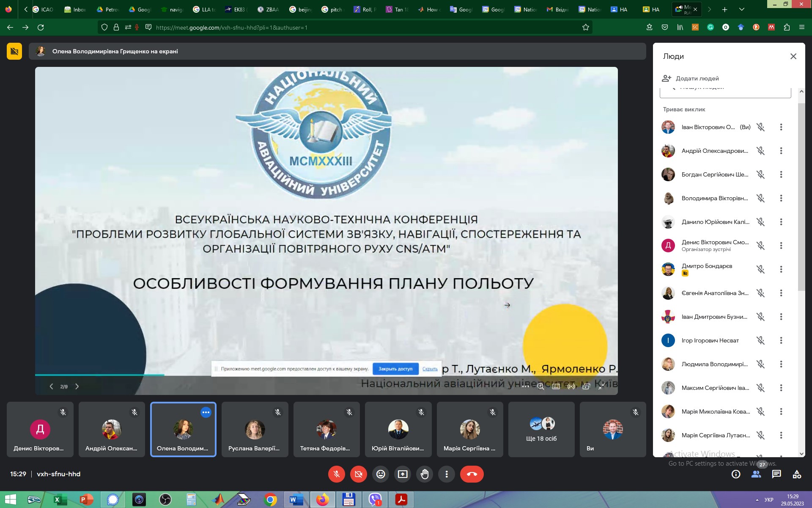Open more options in call controls
The width and height of the screenshot is (812, 508).
click(447, 474)
